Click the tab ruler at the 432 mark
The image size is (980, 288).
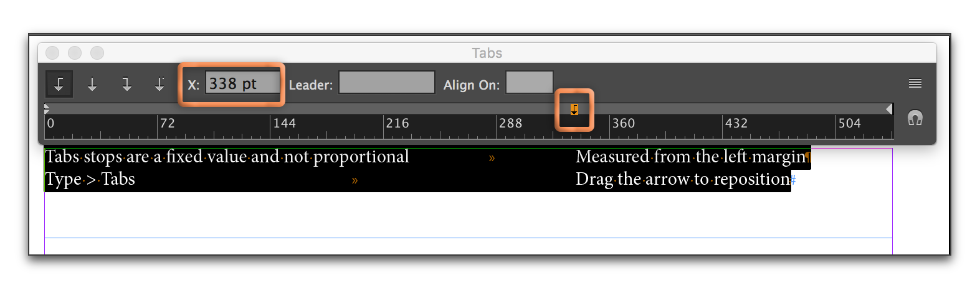(723, 126)
